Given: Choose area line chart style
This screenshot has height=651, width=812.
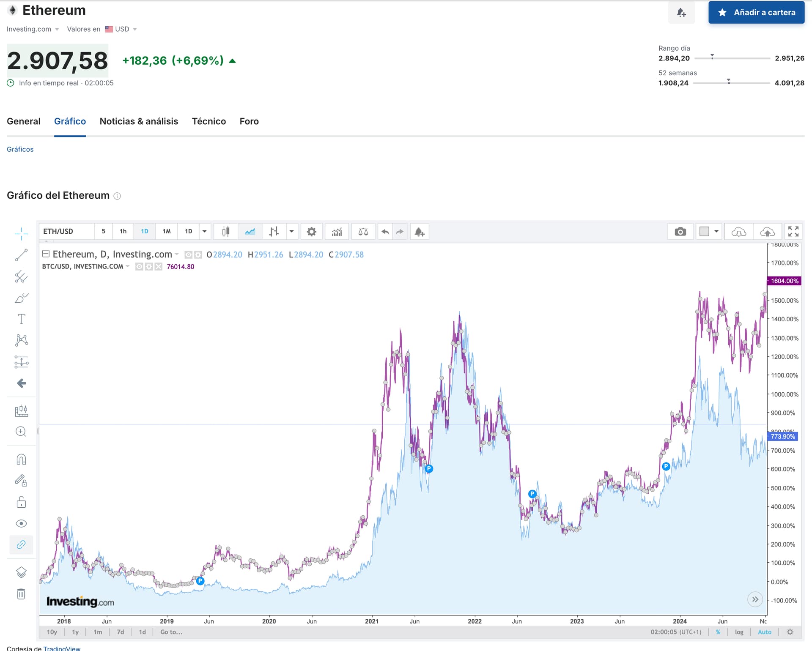Looking at the screenshot, I should coord(250,232).
